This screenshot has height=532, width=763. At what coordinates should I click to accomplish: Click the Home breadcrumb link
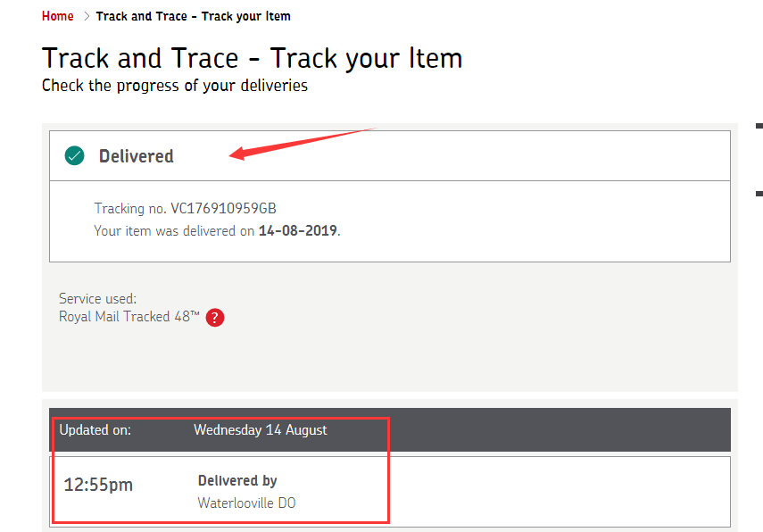click(57, 16)
